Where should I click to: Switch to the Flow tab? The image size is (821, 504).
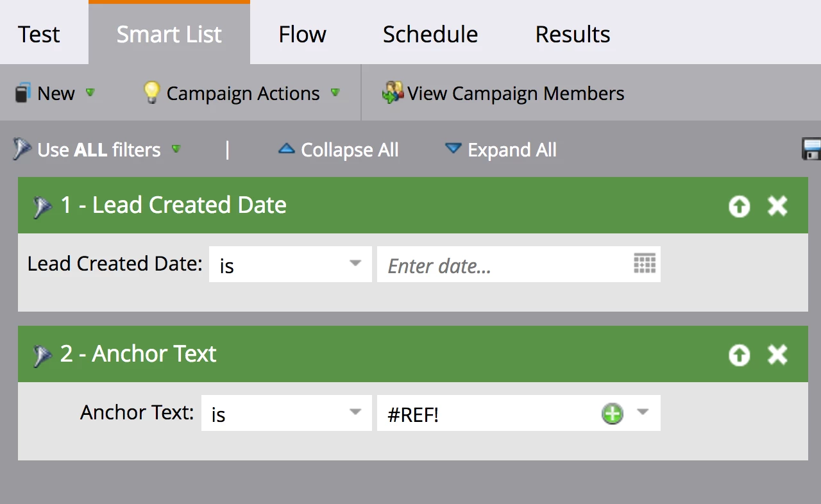pos(302,34)
